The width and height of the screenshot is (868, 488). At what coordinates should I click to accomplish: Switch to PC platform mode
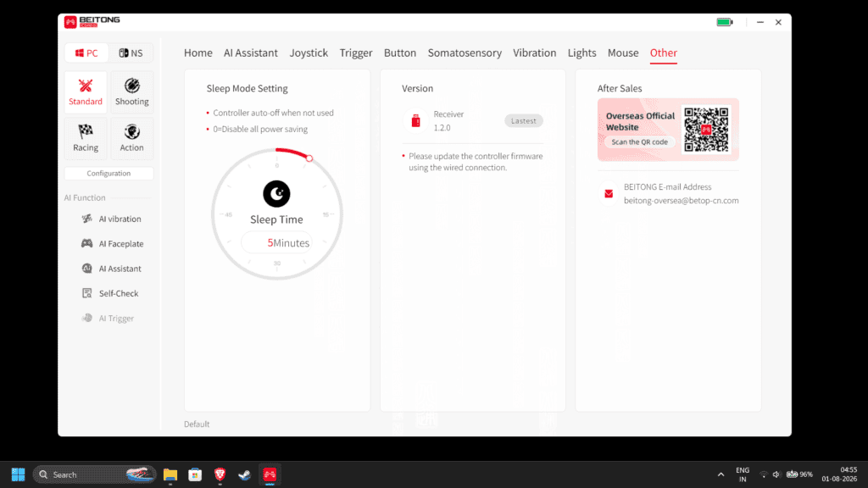coord(87,53)
